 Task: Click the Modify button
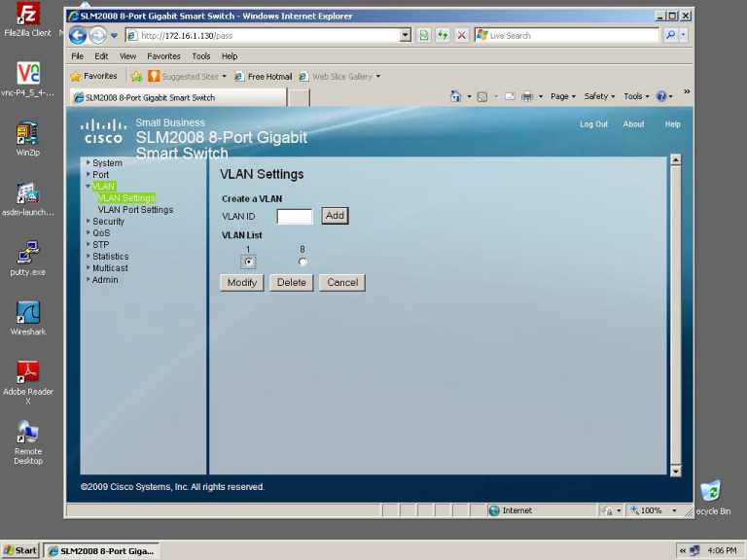(241, 282)
